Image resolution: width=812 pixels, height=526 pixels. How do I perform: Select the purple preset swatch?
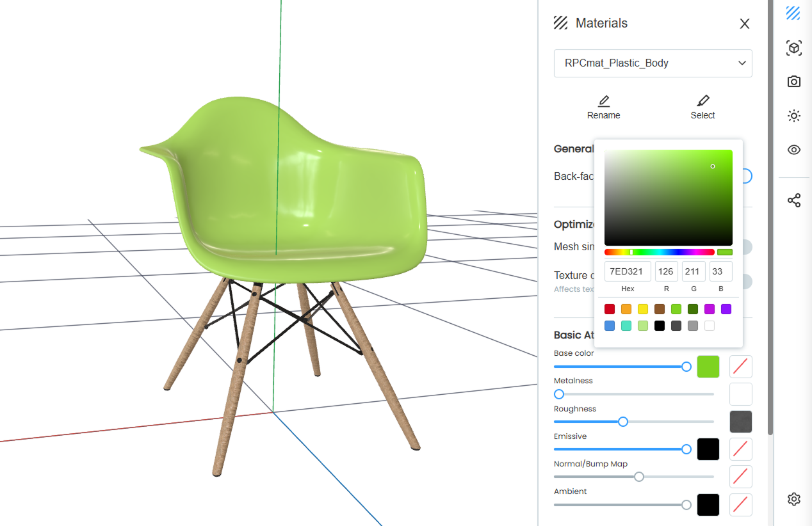[726, 309]
